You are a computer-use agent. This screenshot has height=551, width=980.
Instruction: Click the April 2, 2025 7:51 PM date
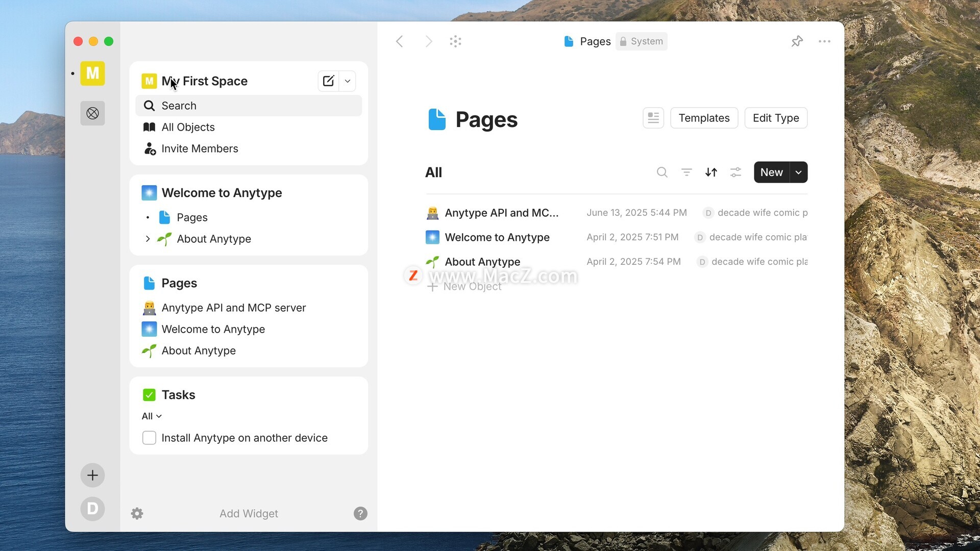pyautogui.click(x=632, y=237)
